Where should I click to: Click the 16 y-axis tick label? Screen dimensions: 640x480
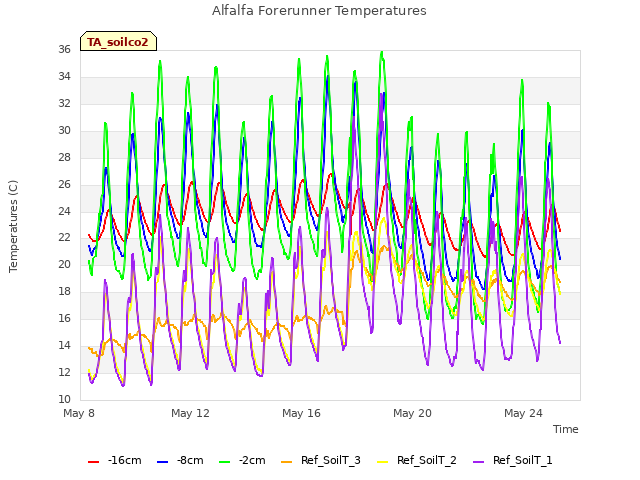tap(64, 318)
